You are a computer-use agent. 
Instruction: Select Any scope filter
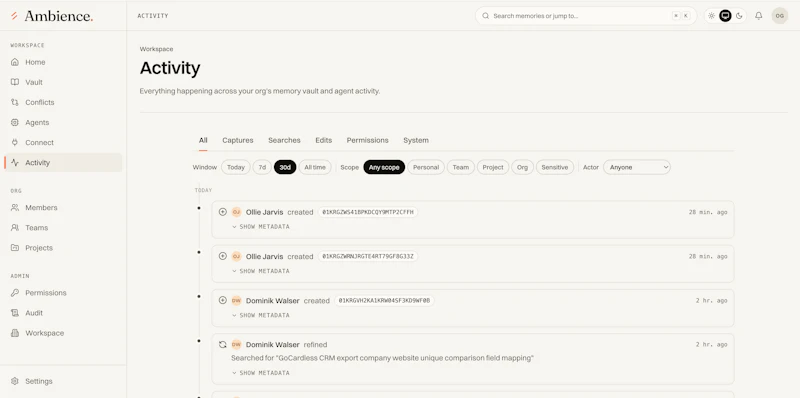click(384, 167)
